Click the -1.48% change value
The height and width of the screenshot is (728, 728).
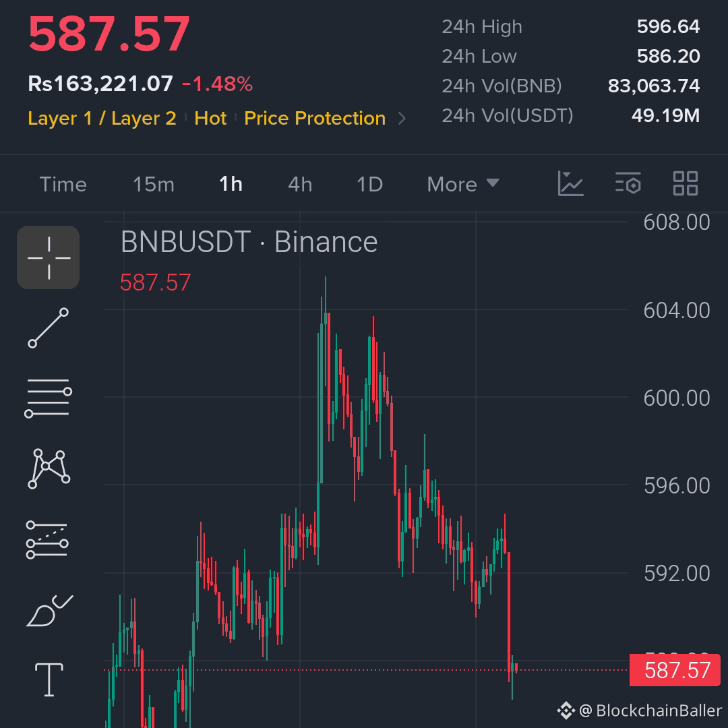(217, 84)
